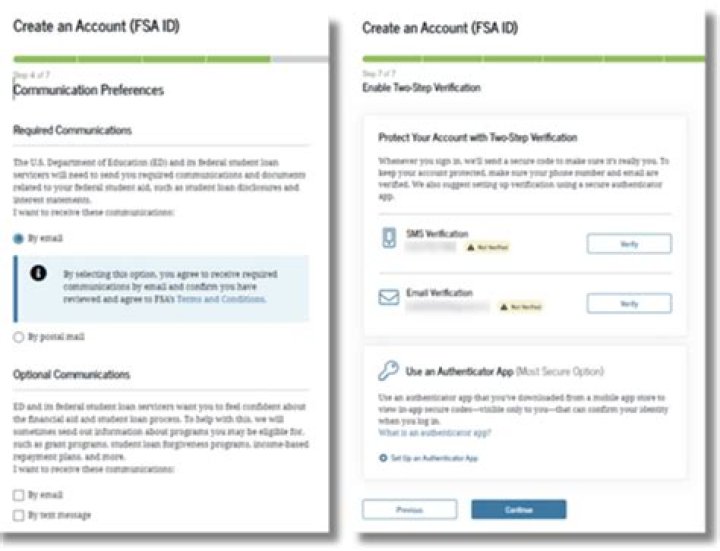Screen dimensions: 720x551
Task: Click the Previous button
Action: (x=410, y=510)
